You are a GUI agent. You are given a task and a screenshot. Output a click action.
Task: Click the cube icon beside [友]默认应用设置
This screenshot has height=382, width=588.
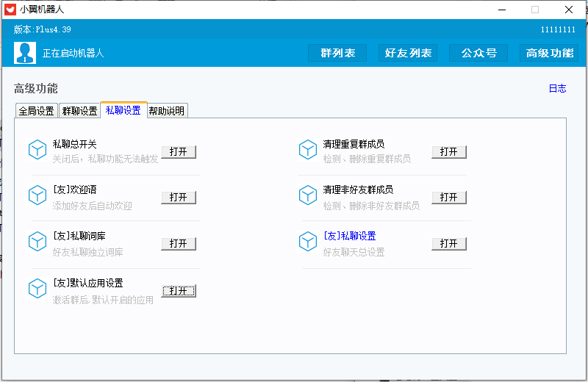pos(37,288)
